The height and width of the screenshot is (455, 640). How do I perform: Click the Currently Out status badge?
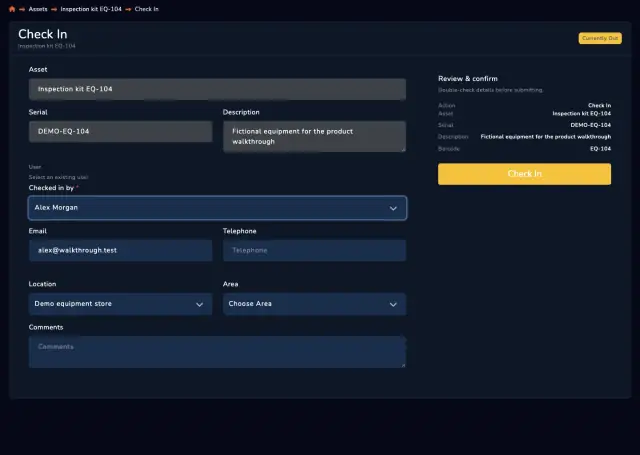(600, 38)
